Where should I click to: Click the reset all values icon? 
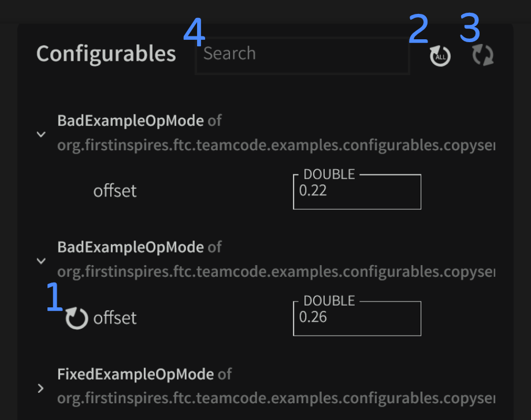(440, 56)
